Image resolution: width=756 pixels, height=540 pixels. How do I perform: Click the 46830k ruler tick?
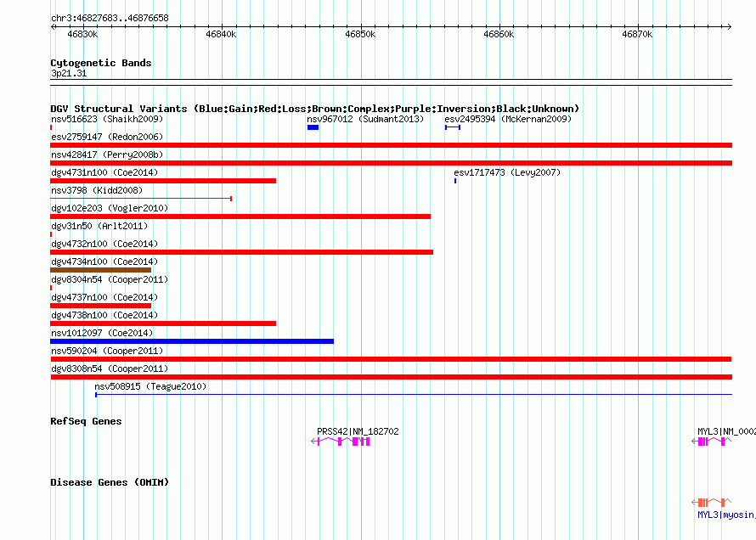pyautogui.click(x=83, y=34)
